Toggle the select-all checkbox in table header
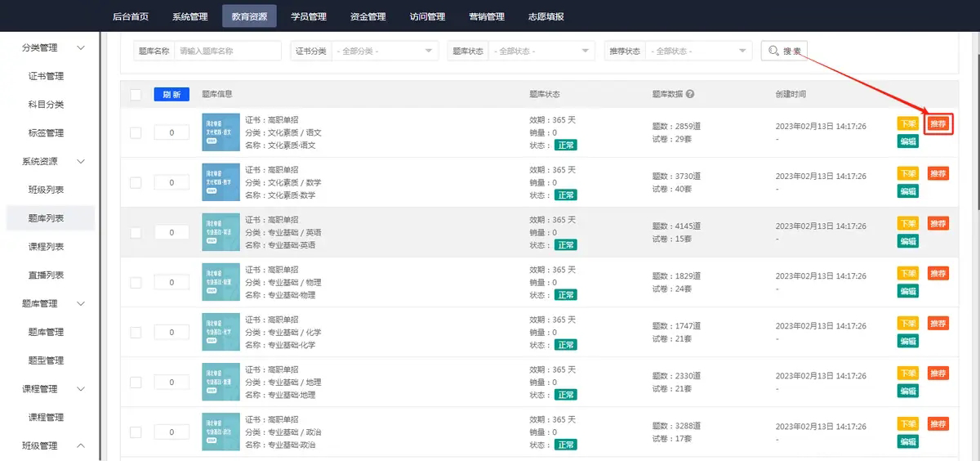 coord(136,95)
